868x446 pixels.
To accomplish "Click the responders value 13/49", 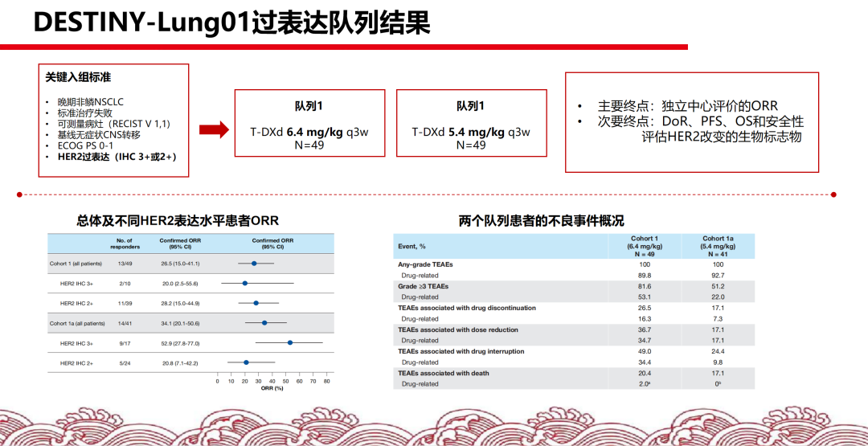I will coord(125,264).
